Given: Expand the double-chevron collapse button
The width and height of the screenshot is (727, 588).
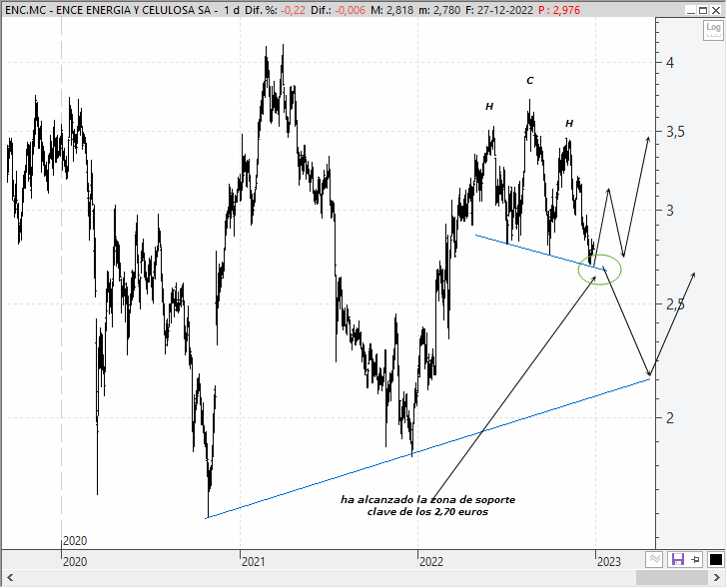Looking at the screenshot, I should click(655, 559).
